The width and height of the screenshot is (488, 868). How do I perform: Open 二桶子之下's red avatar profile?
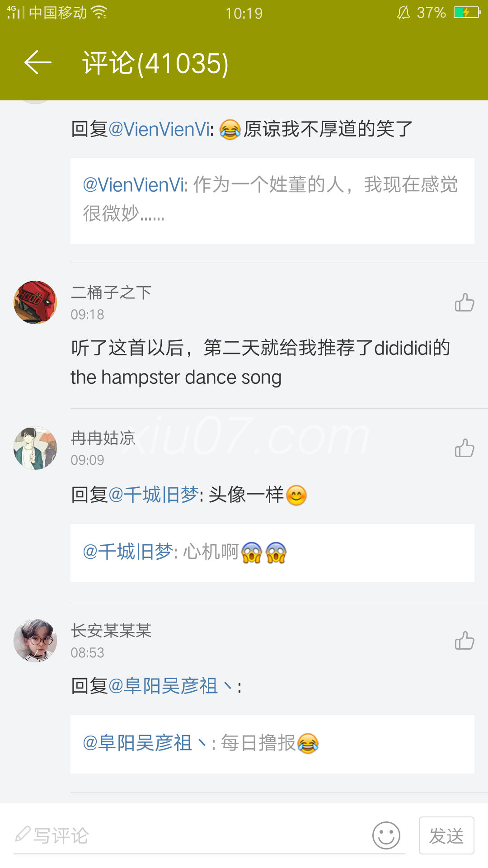pos(35,302)
